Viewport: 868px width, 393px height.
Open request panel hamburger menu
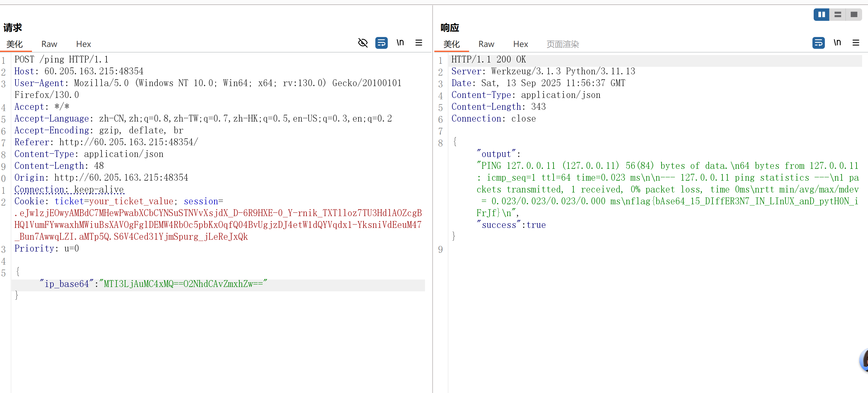click(x=418, y=43)
